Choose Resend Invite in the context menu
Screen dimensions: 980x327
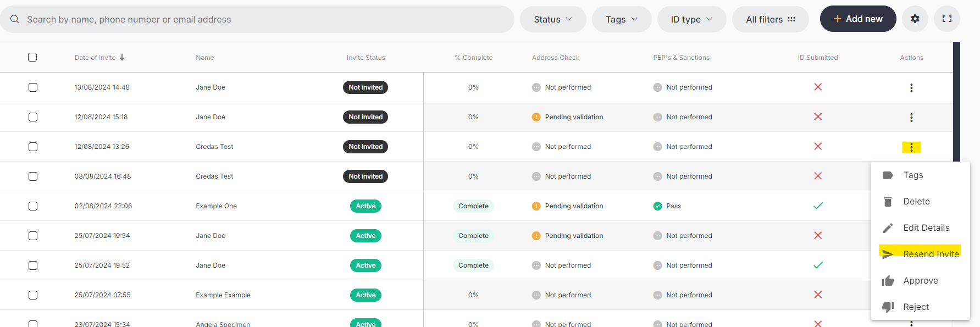tap(920, 254)
